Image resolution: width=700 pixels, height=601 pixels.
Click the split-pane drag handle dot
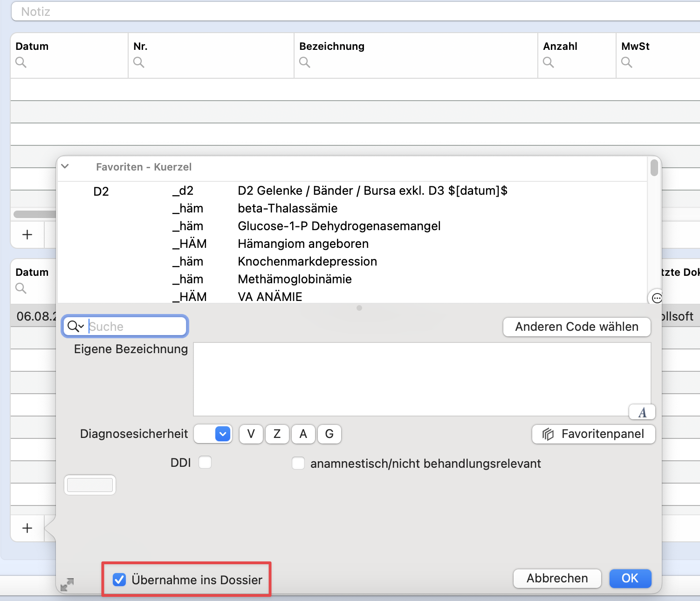359,308
